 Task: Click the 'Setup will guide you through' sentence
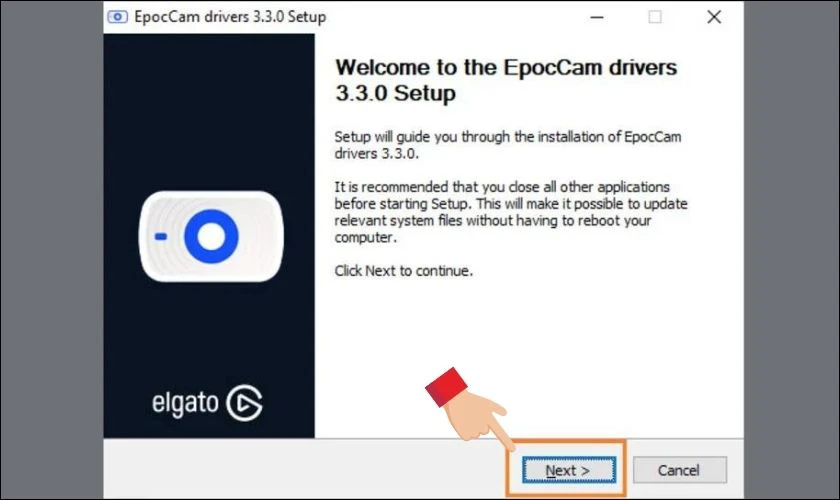point(507,145)
